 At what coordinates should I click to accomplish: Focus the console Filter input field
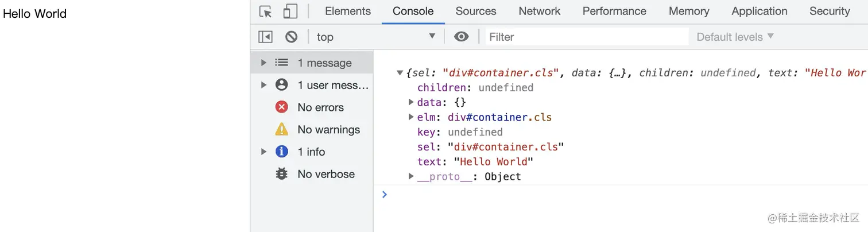point(586,37)
